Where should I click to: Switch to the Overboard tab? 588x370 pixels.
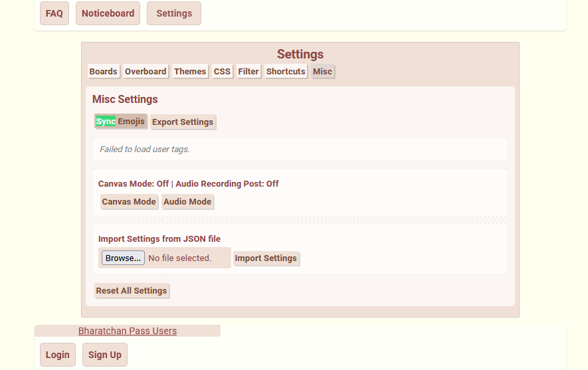[146, 72]
